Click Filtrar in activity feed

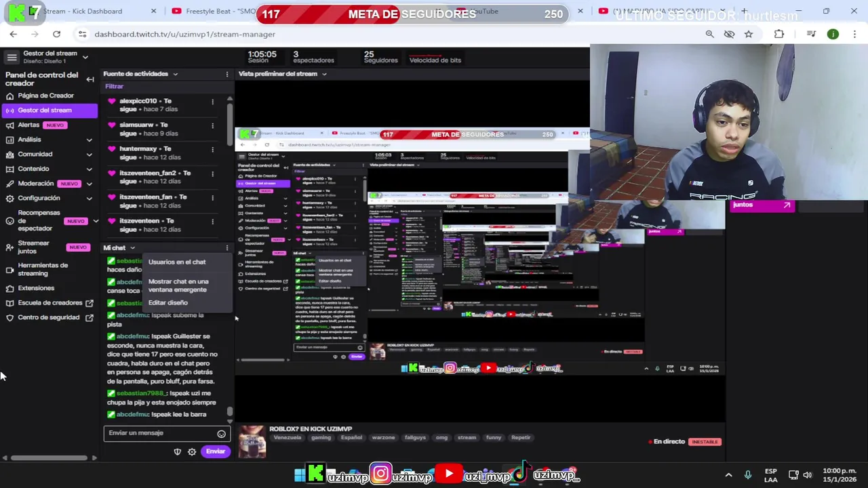114,87
